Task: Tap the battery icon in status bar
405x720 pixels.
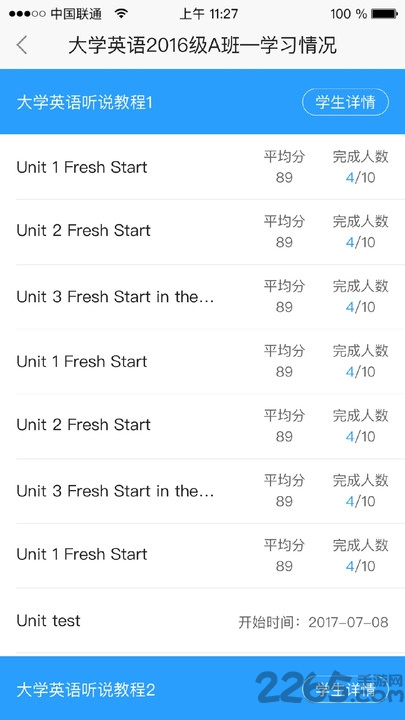Action: tap(384, 14)
